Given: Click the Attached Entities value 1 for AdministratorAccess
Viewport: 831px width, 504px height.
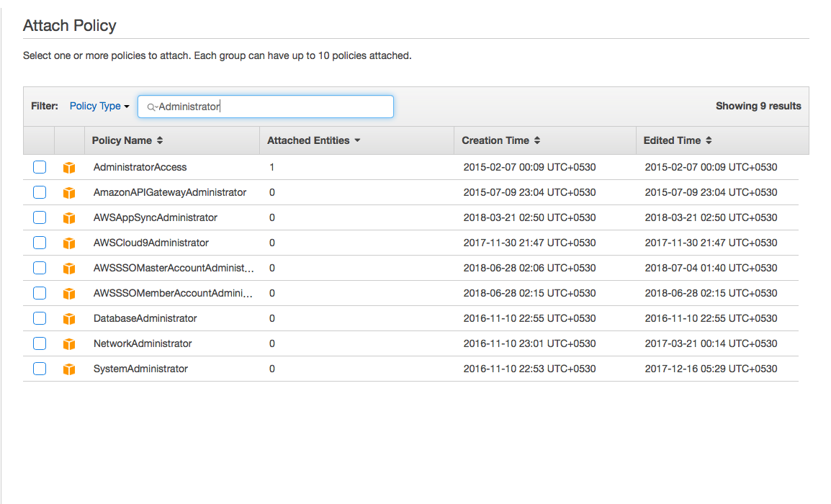Looking at the screenshot, I should pos(272,167).
